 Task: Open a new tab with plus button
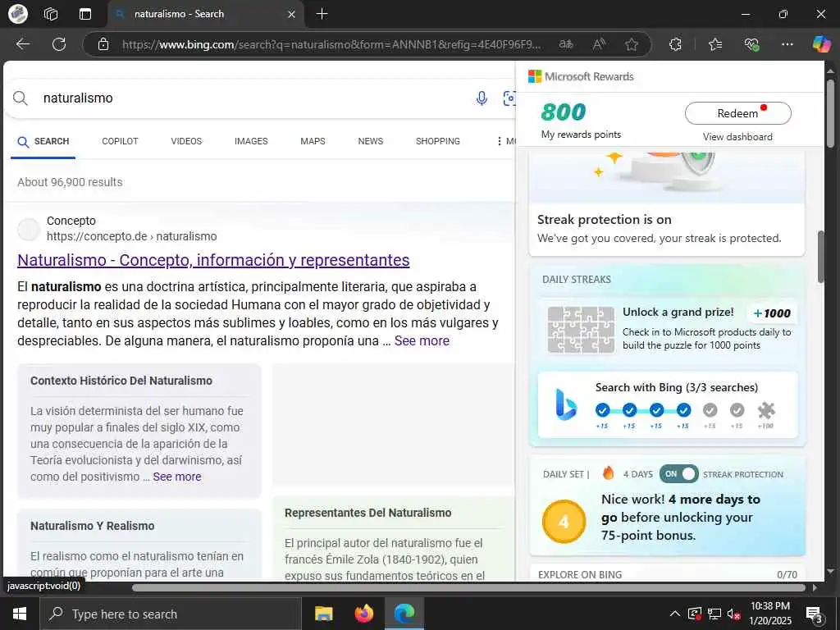click(x=322, y=14)
